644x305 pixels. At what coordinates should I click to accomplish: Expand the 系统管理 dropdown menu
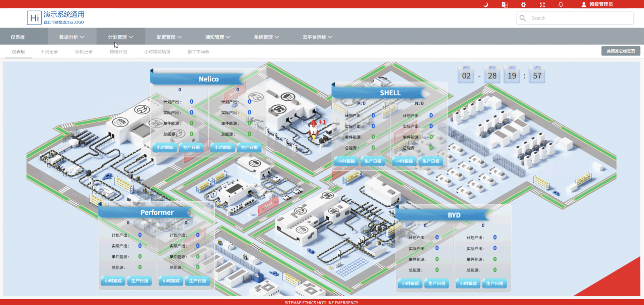point(266,37)
